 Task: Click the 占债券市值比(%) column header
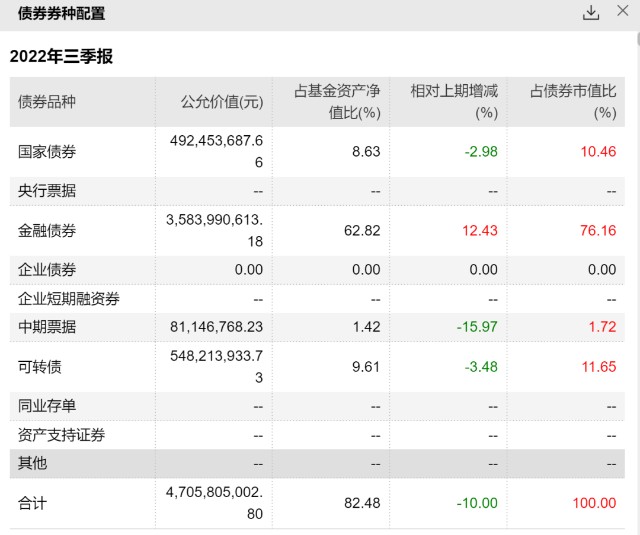tap(573, 102)
